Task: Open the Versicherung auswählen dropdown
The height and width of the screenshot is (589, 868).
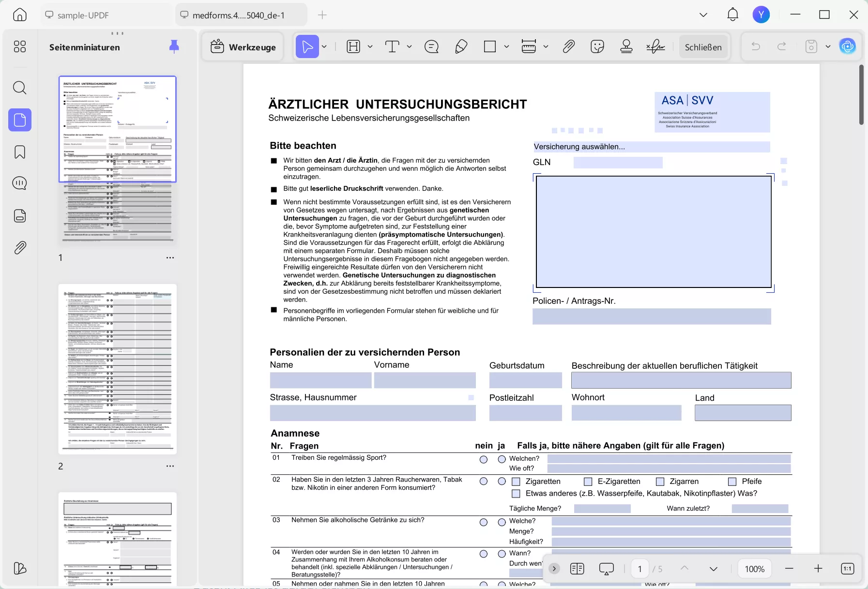Action: point(651,147)
